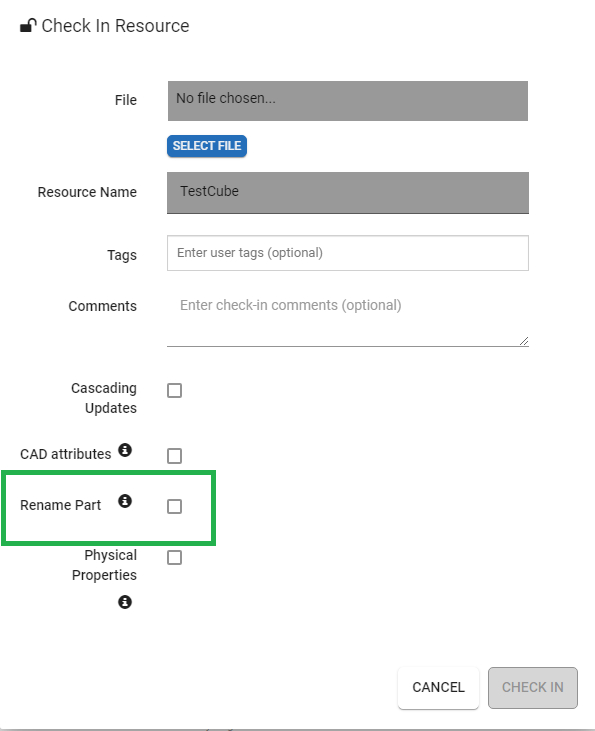Tick the CAD attributes checkbox
Image resolution: width=595 pixels, height=731 pixels.
click(174, 456)
